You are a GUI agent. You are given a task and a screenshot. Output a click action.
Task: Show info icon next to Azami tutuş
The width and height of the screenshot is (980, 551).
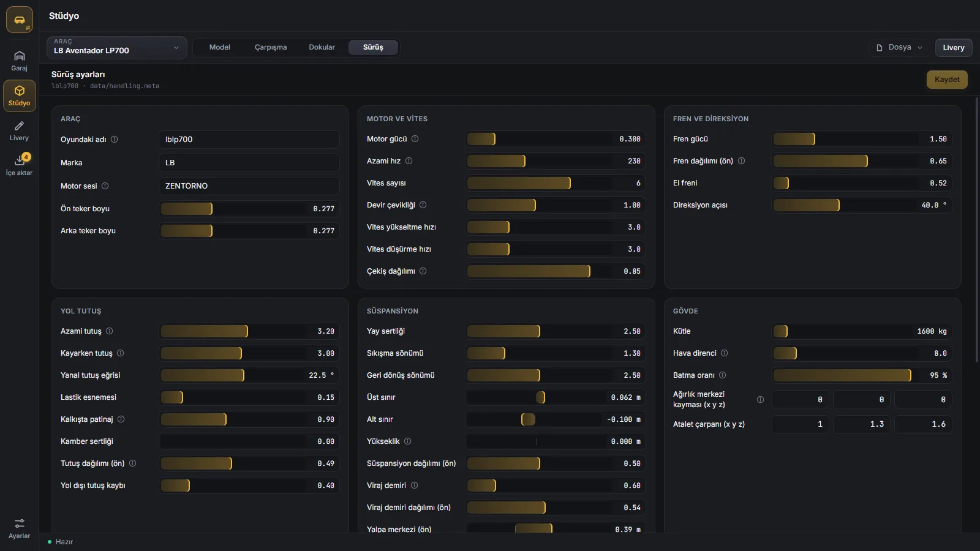coord(109,331)
